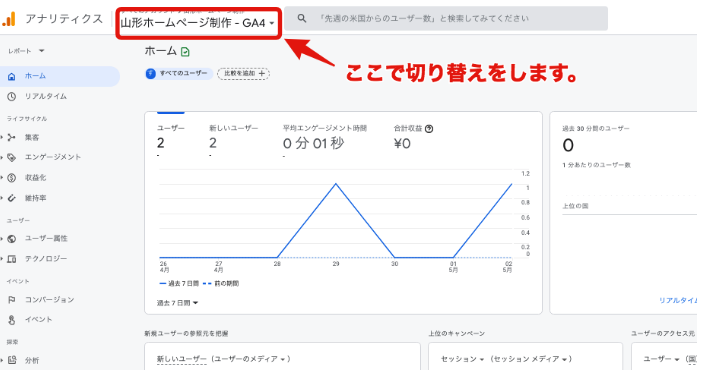702x370 pixels.
Task: Click the テクノロジー devices icon
Action: pyautogui.click(x=12, y=259)
